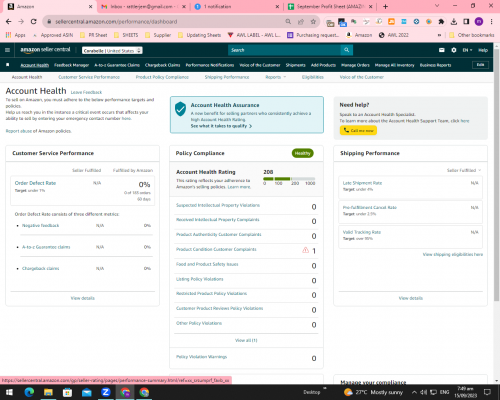This screenshot has width=500, height=400.
Task: Click the warning triangle next to Product Condition complaints
Action: [305, 250]
